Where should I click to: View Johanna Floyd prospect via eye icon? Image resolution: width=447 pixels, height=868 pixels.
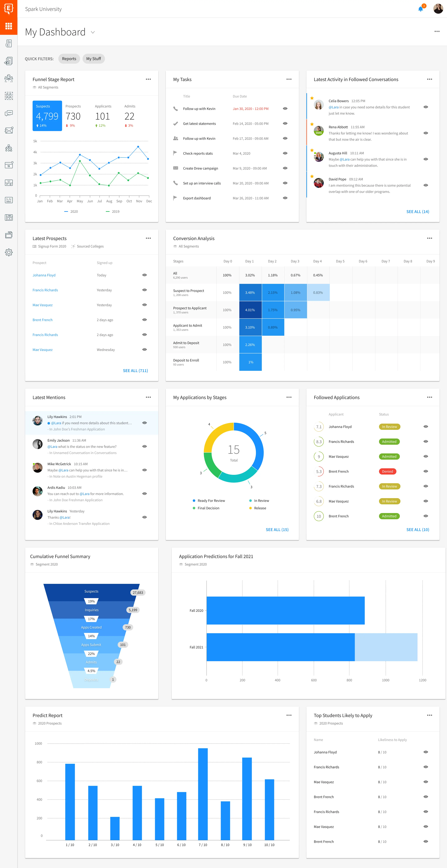click(x=144, y=275)
